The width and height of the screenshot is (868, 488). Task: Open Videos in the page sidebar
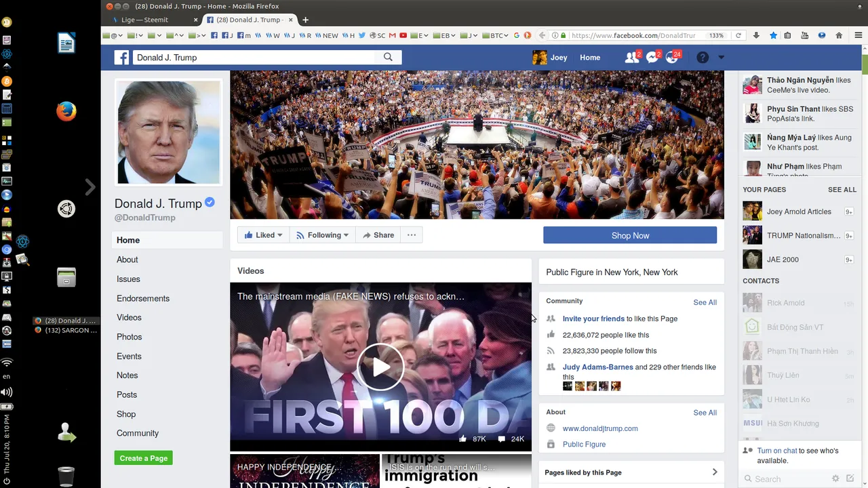click(129, 317)
